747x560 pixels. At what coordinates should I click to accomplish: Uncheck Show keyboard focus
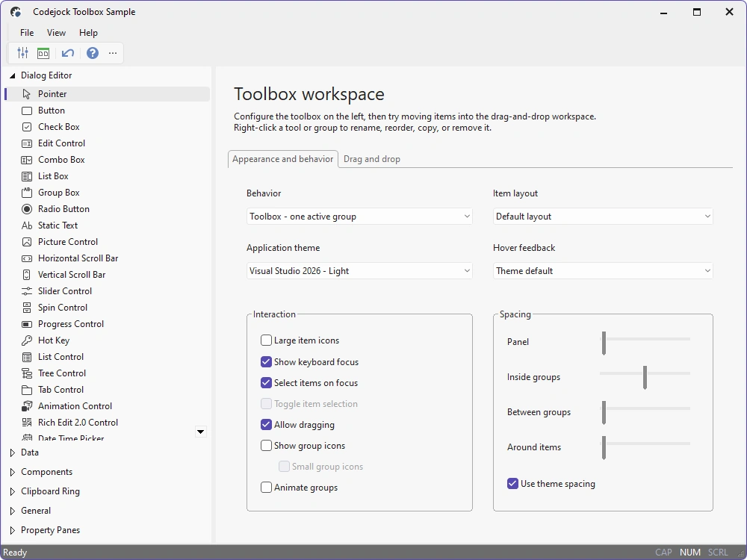coord(266,362)
